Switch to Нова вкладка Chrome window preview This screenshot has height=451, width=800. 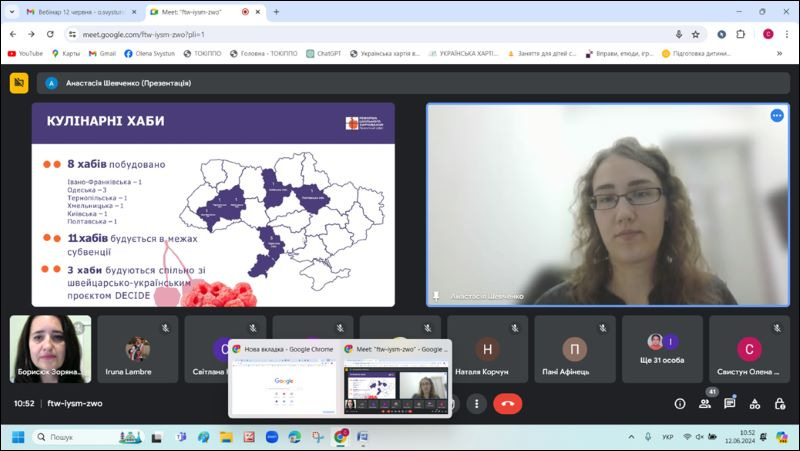pos(284,379)
